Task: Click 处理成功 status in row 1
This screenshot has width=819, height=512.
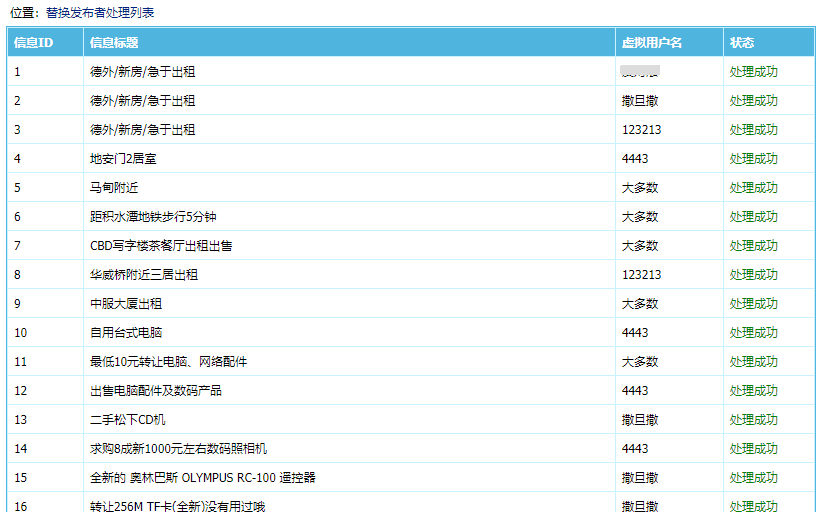Action: (753, 72)
